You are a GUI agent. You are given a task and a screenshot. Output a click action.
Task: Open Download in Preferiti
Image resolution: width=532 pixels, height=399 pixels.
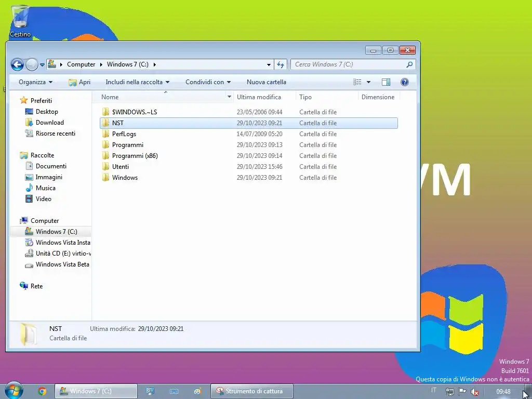click(x=49, y=123)
